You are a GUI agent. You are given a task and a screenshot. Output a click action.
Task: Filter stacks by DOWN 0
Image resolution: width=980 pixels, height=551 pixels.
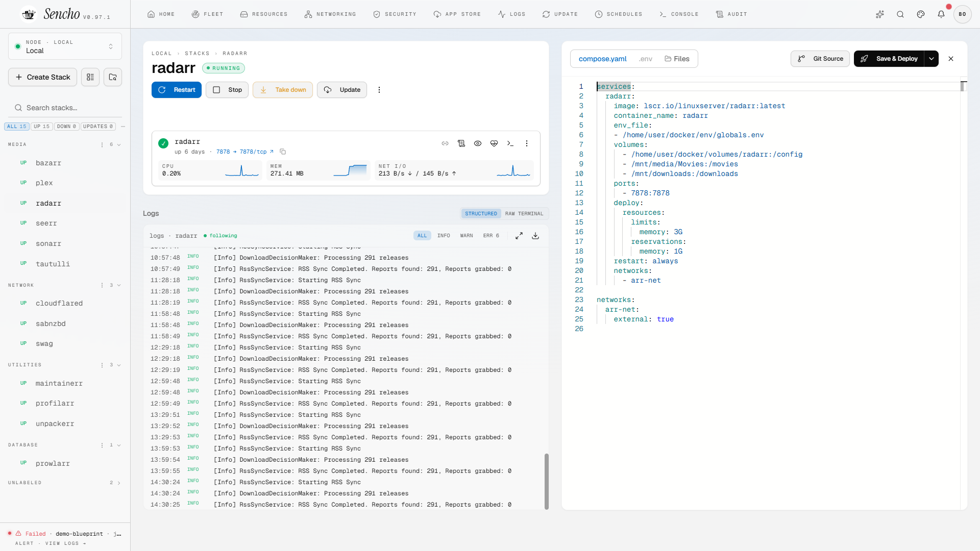tap(66, 127)
